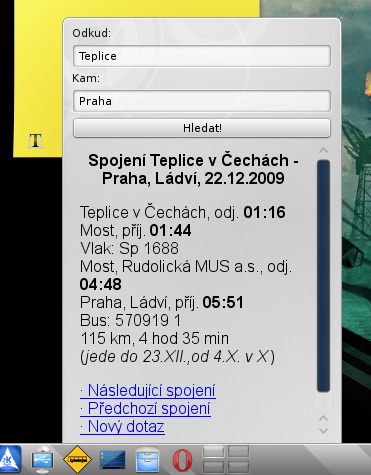Click the T text icon on yellow note
The height and width of the screenshot is (475, 371).
tap(36, 141)
